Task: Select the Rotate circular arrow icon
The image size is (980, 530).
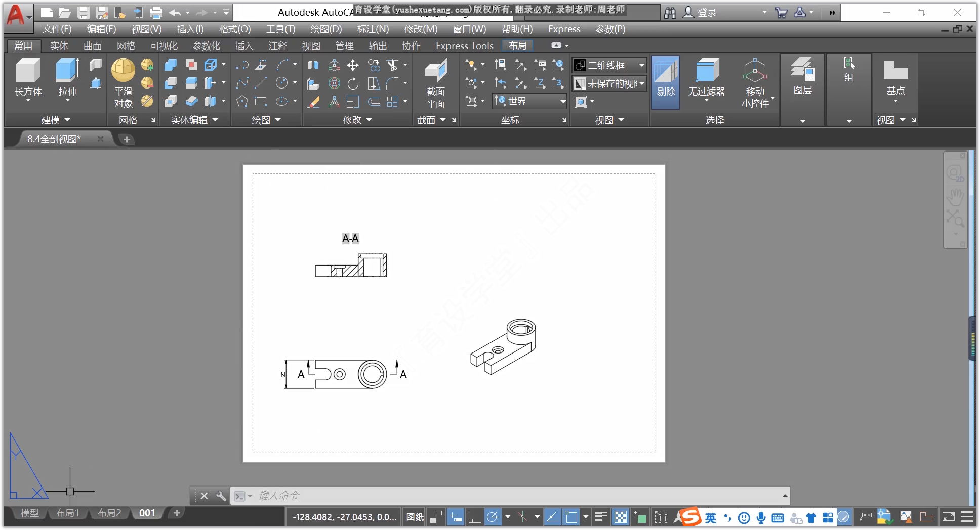Action: point(353,83)
